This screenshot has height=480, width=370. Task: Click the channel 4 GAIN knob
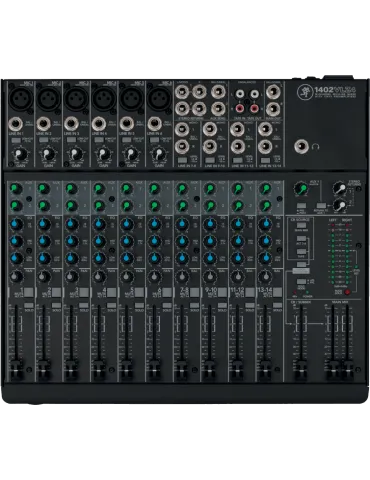pyautogui.click(x=104, y=155)
